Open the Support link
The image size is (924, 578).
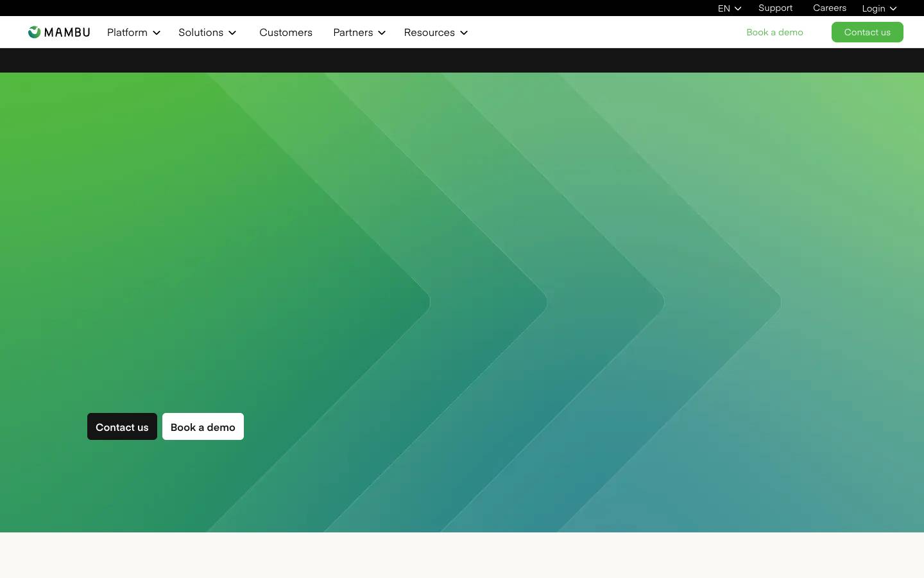[x=775, y=8]
